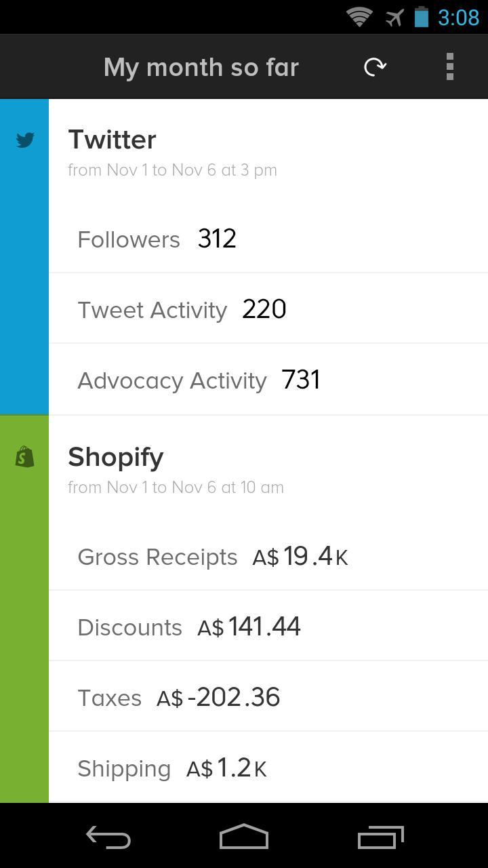Image resolution: width=488 pixels, height=868 pixels.
Task: Tap the Shopify section heading
Action: point(116,457)
